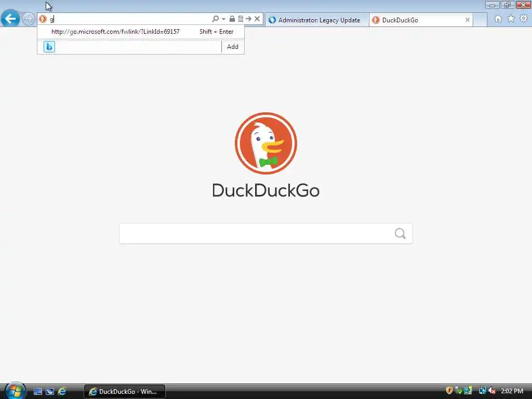This screenshot has width=532, height=399.
Task: Launch Internet Explorer from Quick Launch
Action: 62,391
